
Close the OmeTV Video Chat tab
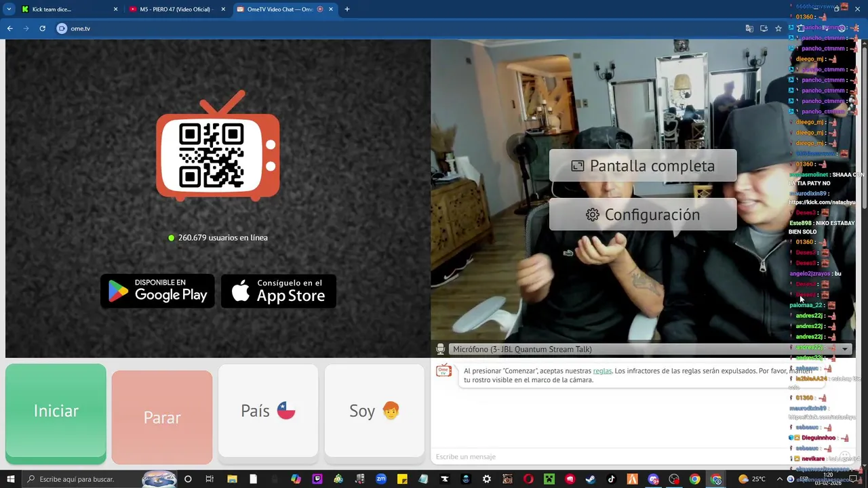click(331, 9)
